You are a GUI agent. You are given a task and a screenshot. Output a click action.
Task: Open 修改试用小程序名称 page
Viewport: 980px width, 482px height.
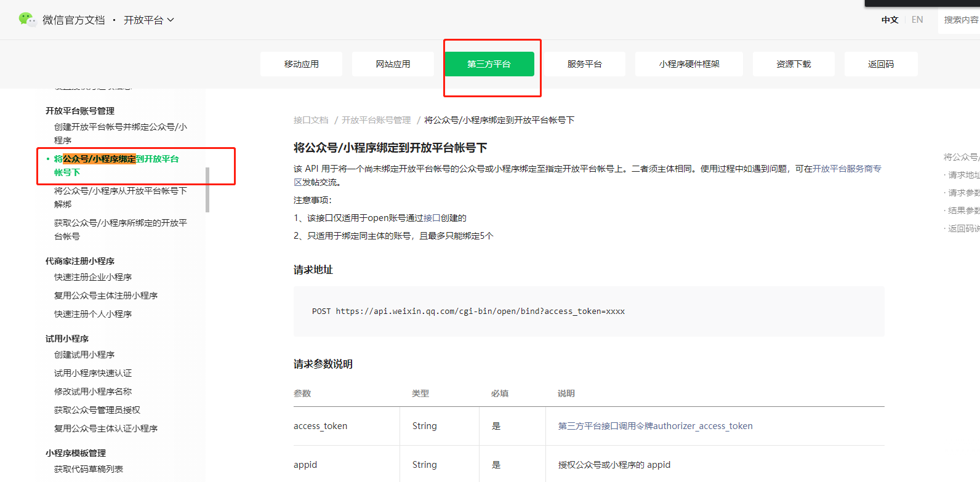click(93, 392)
